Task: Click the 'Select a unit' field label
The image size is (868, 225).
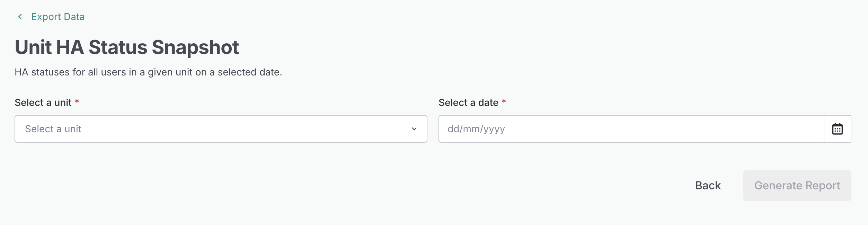Action: point(43,102)
